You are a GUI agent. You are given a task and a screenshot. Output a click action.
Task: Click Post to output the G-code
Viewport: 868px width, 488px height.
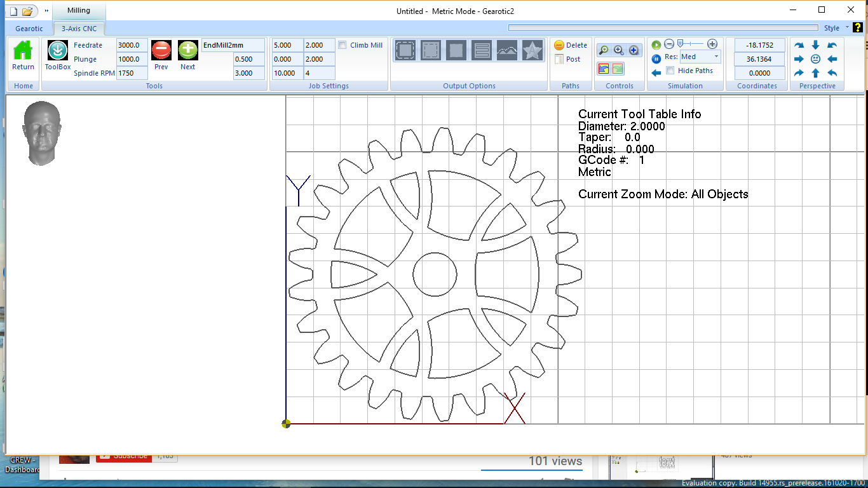tap(567, 59)
